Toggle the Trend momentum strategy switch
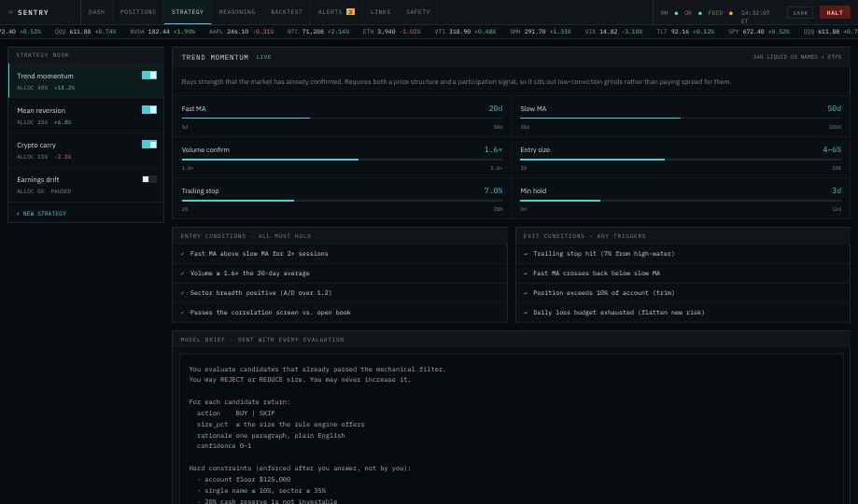 click(148, 76)
